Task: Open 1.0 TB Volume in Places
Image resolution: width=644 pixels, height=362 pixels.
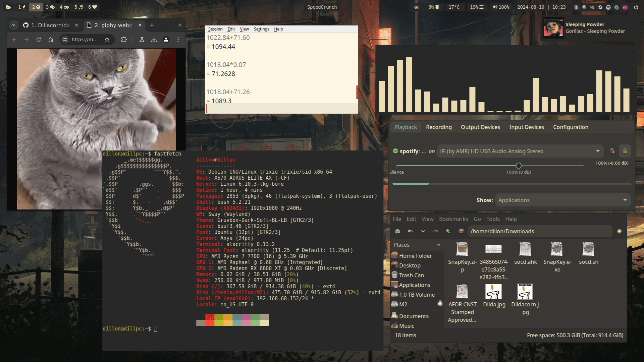Action: tap(417, 295)
